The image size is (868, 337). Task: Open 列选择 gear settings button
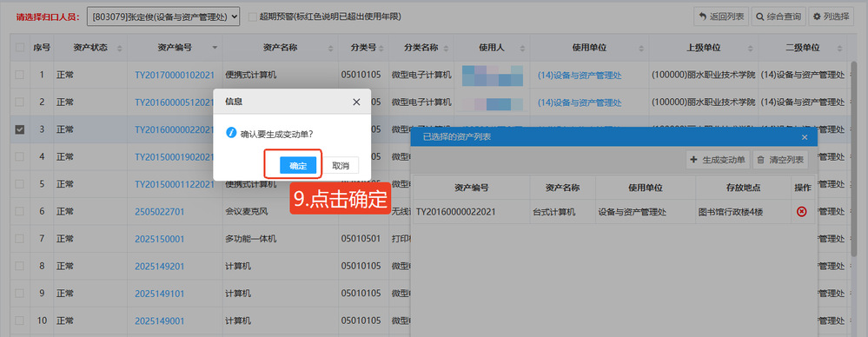831,17
